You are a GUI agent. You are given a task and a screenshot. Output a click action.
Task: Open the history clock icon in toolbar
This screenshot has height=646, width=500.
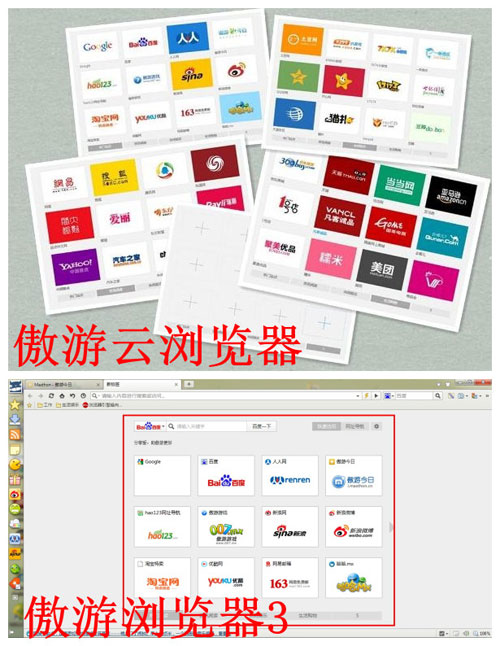[83, 396]
